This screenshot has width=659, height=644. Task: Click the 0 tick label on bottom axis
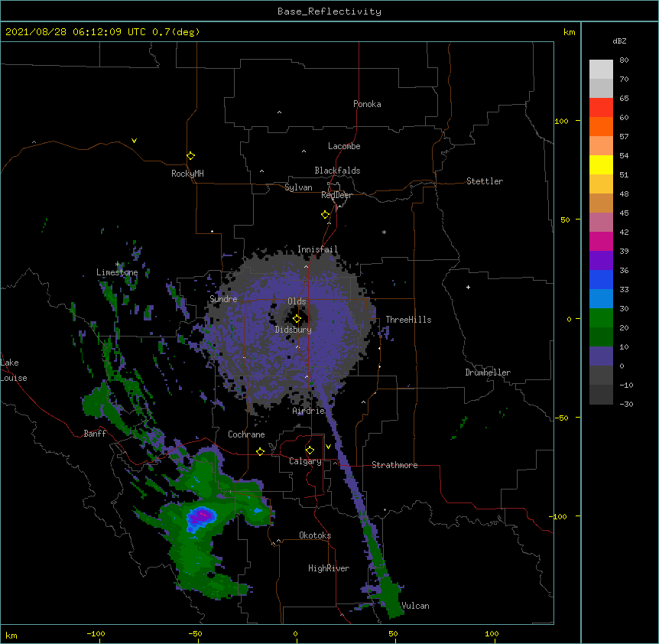coord(295,633)
